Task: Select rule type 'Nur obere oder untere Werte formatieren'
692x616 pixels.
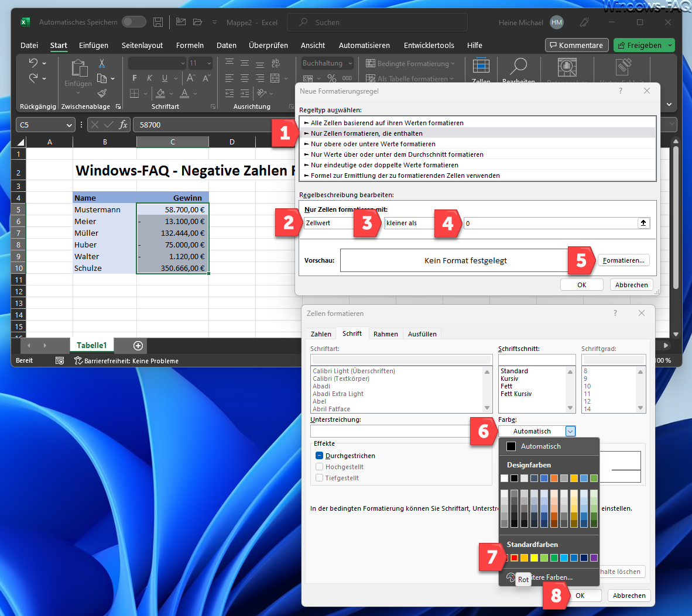Action: tap(478, 144)
